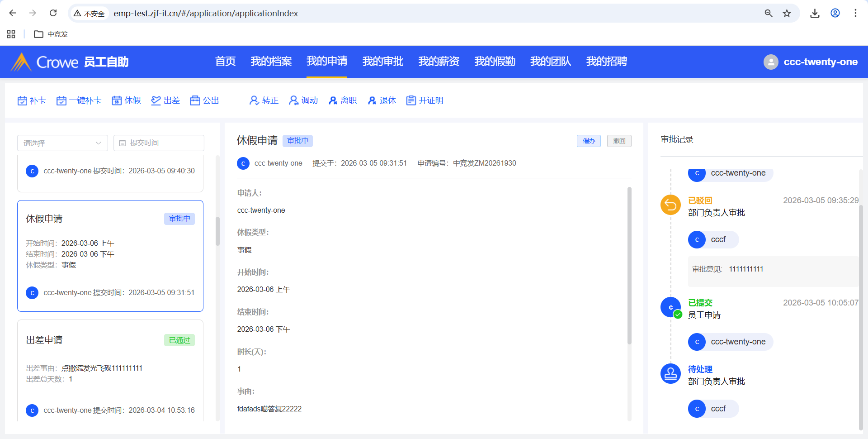Click the 转正 person icon

tap(254, 100)
